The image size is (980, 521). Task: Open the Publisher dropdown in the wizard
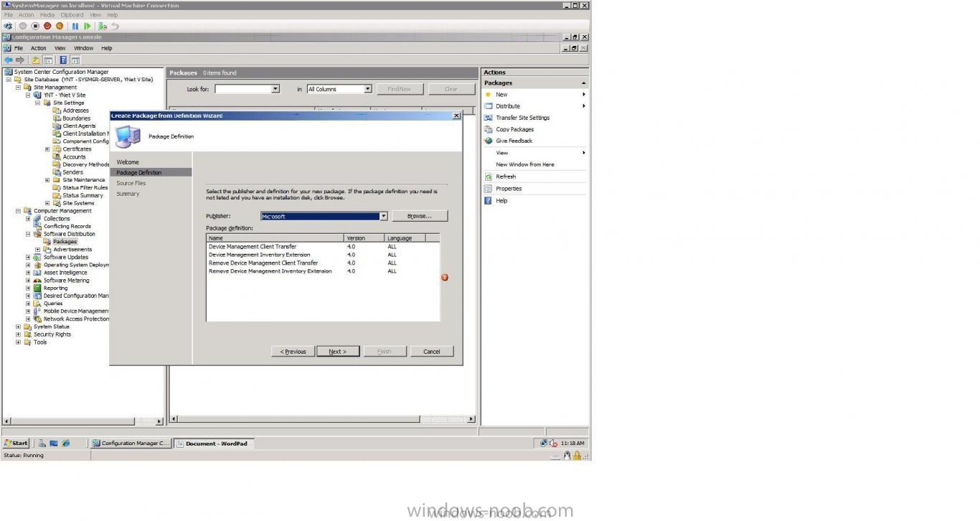[x=383, y=216]
